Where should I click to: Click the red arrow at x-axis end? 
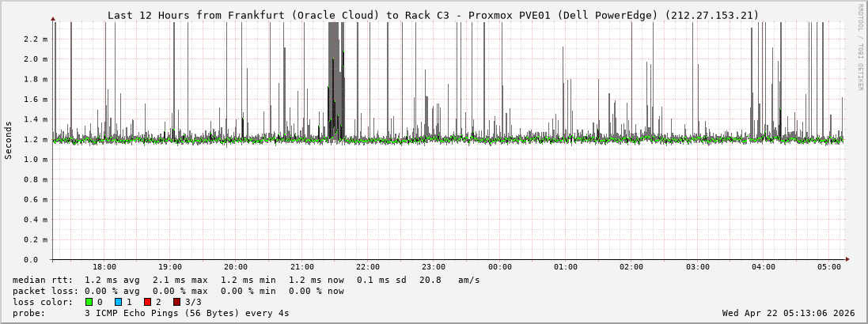(847, 259)
